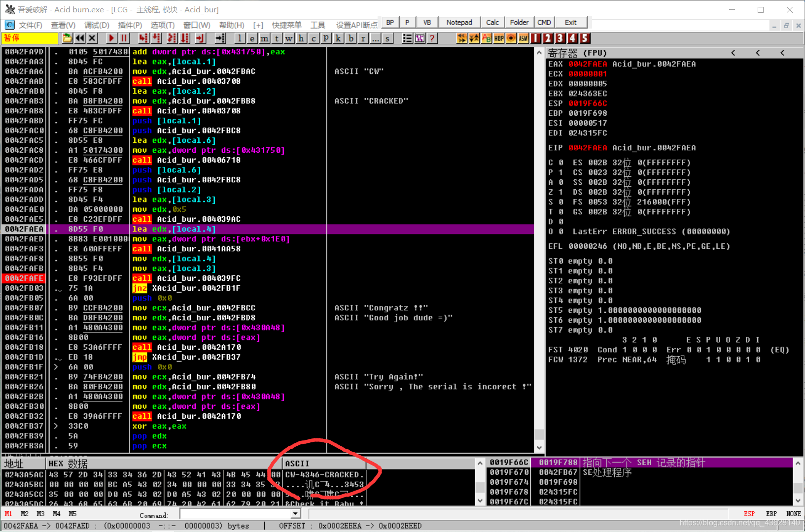Close the debugged program with the X icon
The height and width of the screenshot is (532, 805).
click(92, 38)
